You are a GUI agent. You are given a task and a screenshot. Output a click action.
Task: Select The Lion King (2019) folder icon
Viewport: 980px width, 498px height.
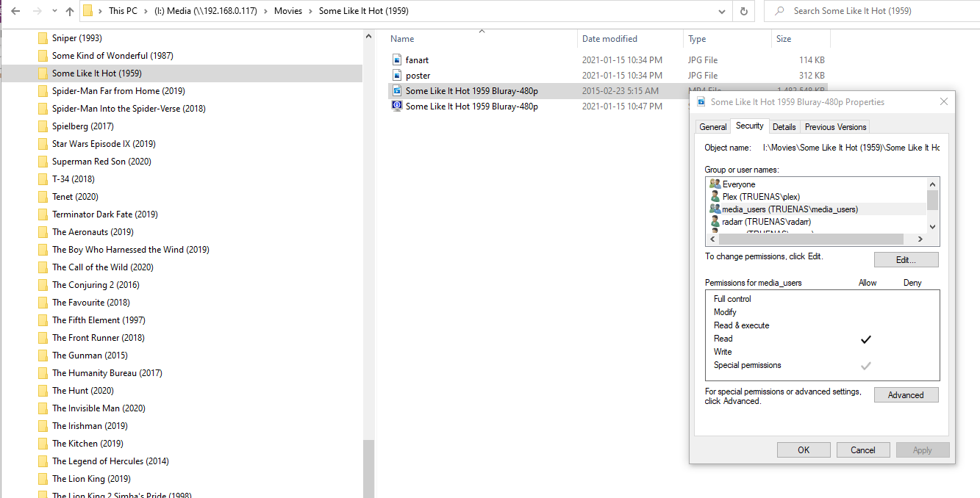tap(43, 479)
